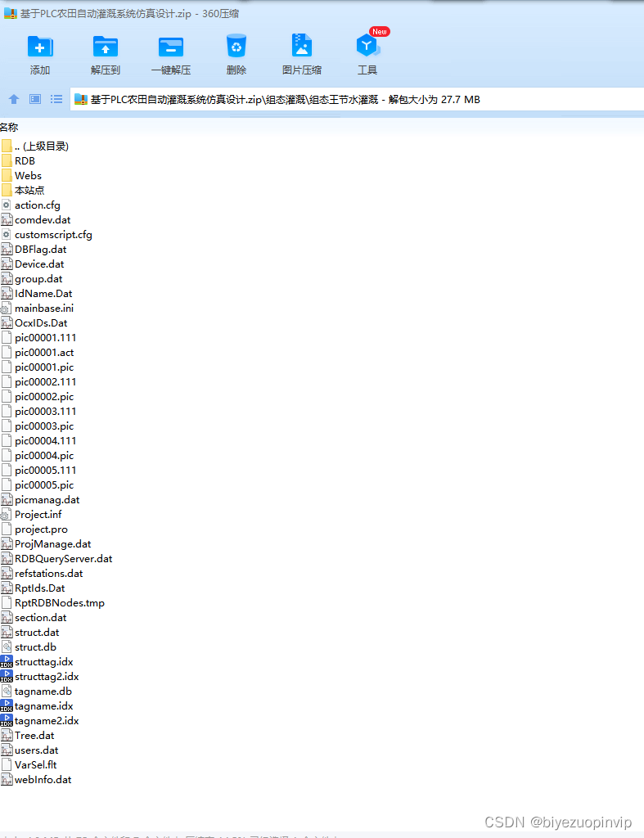Select the tagname.idx IDX icon
Image resolution: width=644 pixels, height=838 pixels.
coord(7,706)
